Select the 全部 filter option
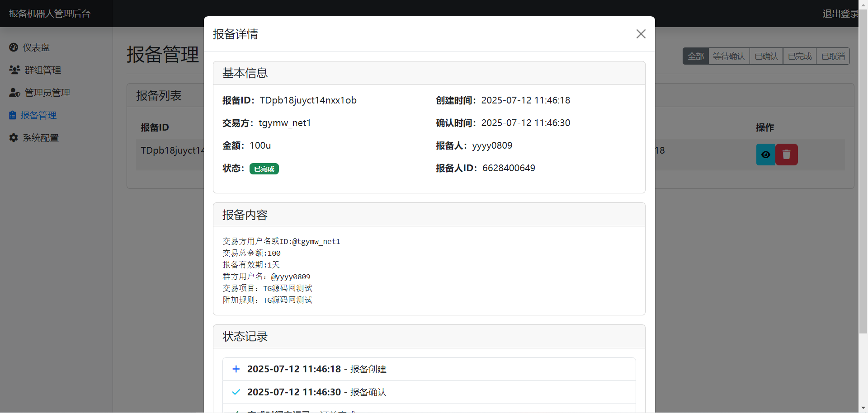Viewport: 868px width, 413px height. pyautogui.click(x=695, y=56)
